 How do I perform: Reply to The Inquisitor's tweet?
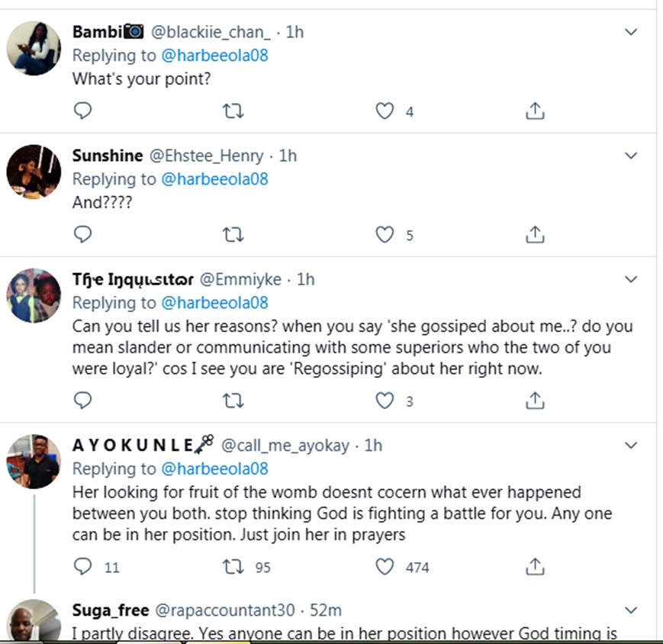[82, 401]
